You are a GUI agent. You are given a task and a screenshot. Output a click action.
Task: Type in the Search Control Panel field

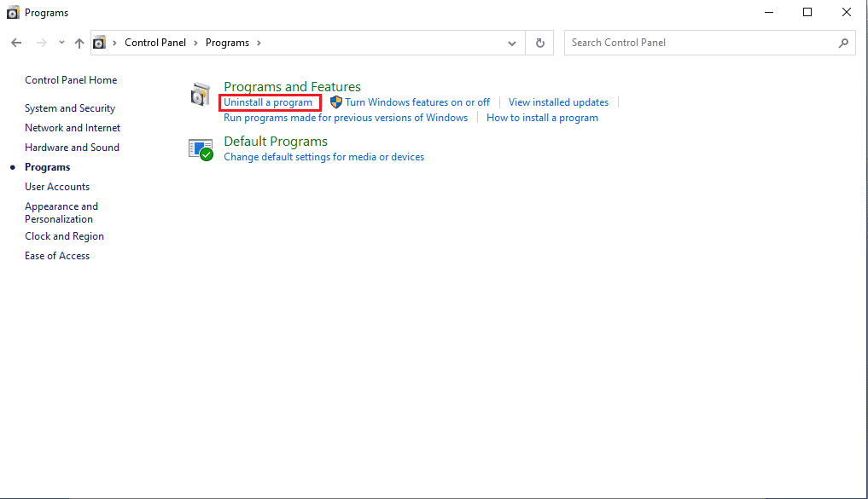[x=700, y=43]
